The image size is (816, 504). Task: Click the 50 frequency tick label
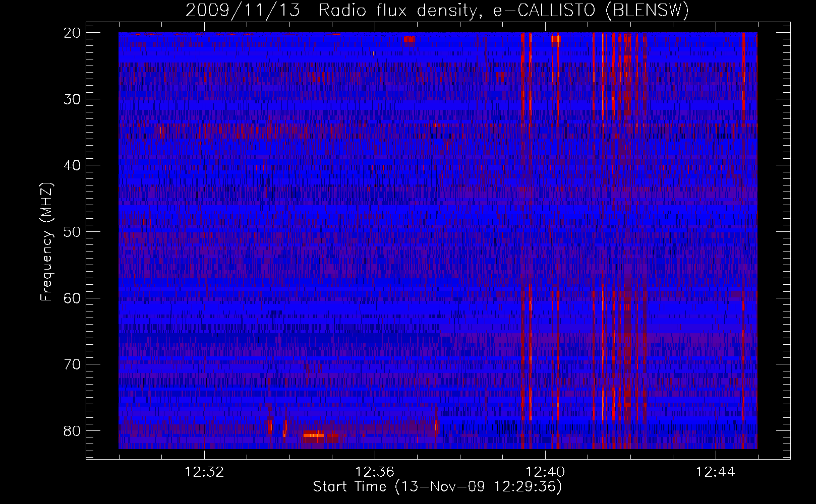[x=73, y=232]
